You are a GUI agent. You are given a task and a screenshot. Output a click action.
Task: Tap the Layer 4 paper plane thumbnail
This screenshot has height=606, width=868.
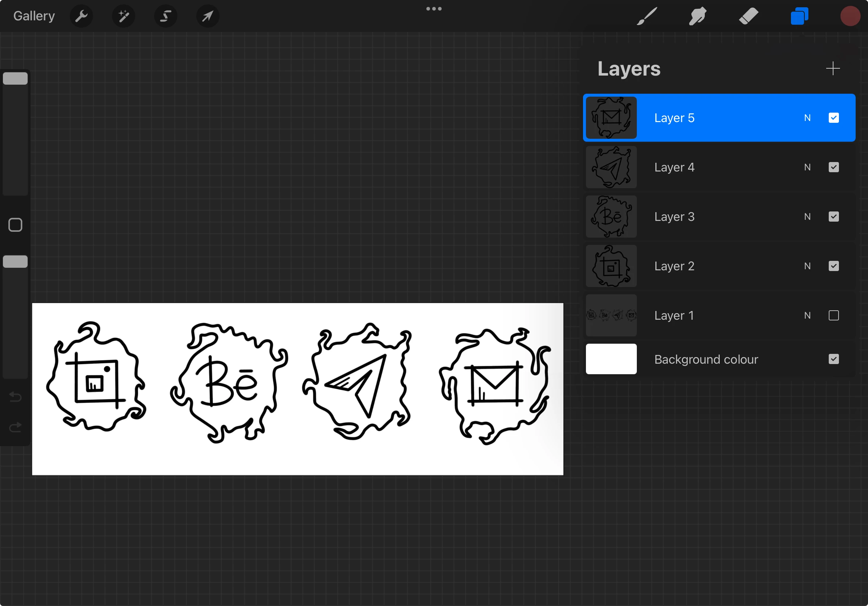611,167
